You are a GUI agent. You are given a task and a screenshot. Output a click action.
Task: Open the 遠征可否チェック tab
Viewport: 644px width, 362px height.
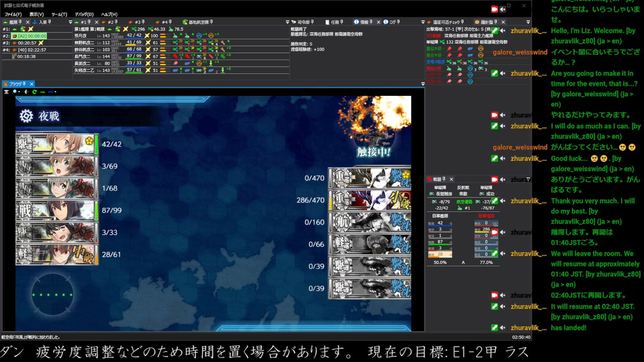(x=445, y=22)
